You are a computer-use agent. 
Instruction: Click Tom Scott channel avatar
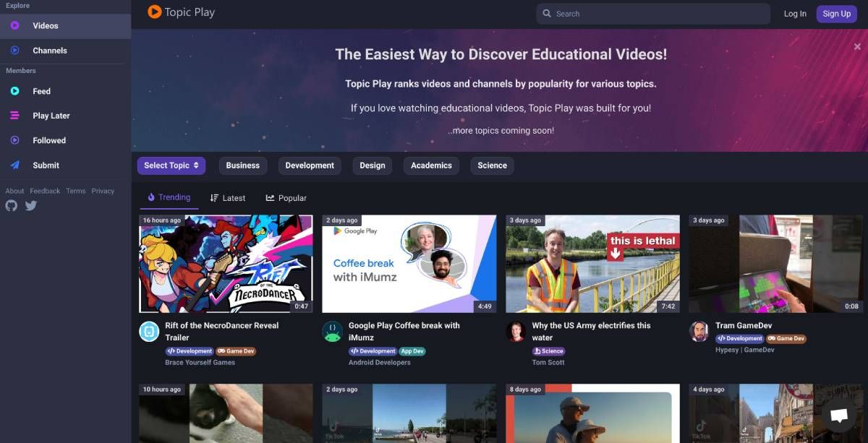point(516,332)
